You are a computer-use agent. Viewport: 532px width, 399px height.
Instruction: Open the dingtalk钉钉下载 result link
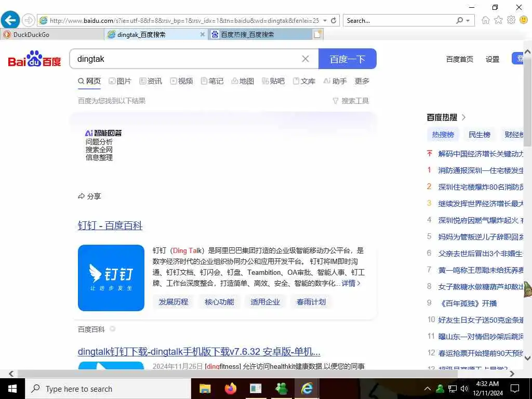pos(199,352)
